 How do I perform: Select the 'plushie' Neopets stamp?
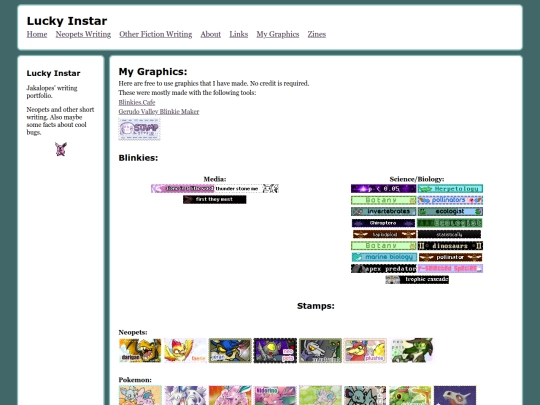coord(365,351)
